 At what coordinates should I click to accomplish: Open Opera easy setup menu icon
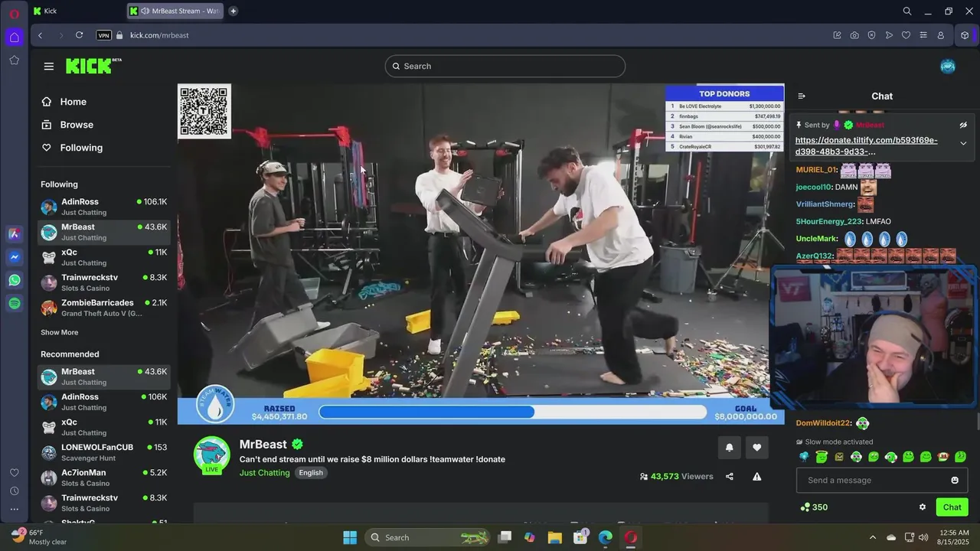tap(923, 35)
